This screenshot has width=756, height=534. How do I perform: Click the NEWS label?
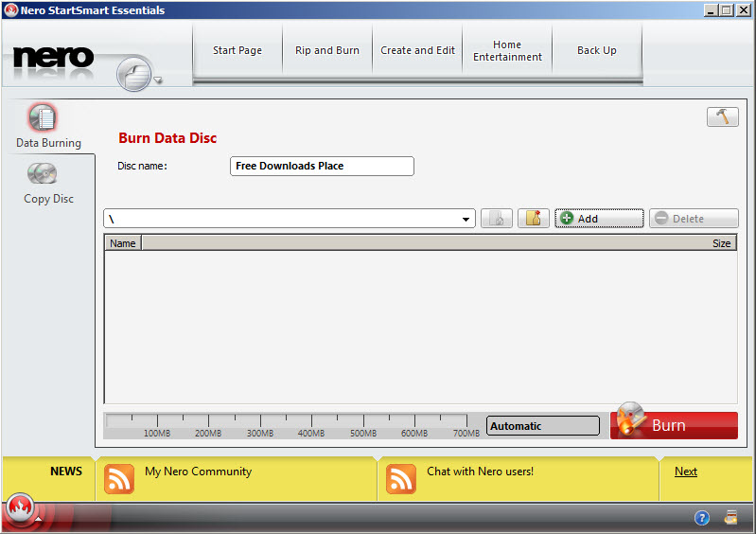(66, 472)
